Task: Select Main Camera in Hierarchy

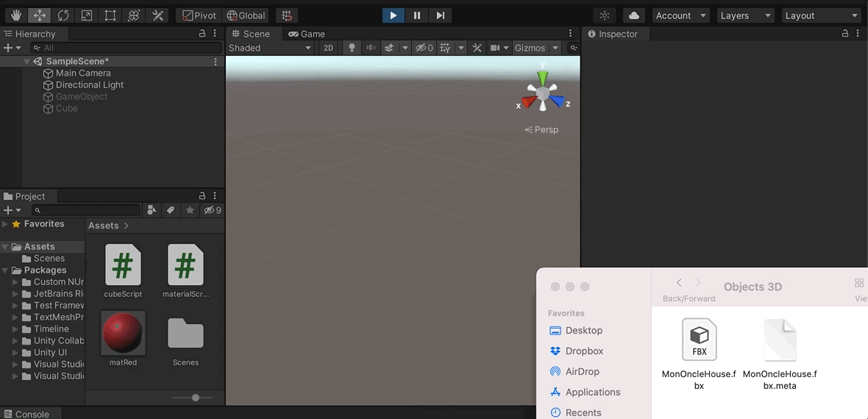Action: pos(82,74)
